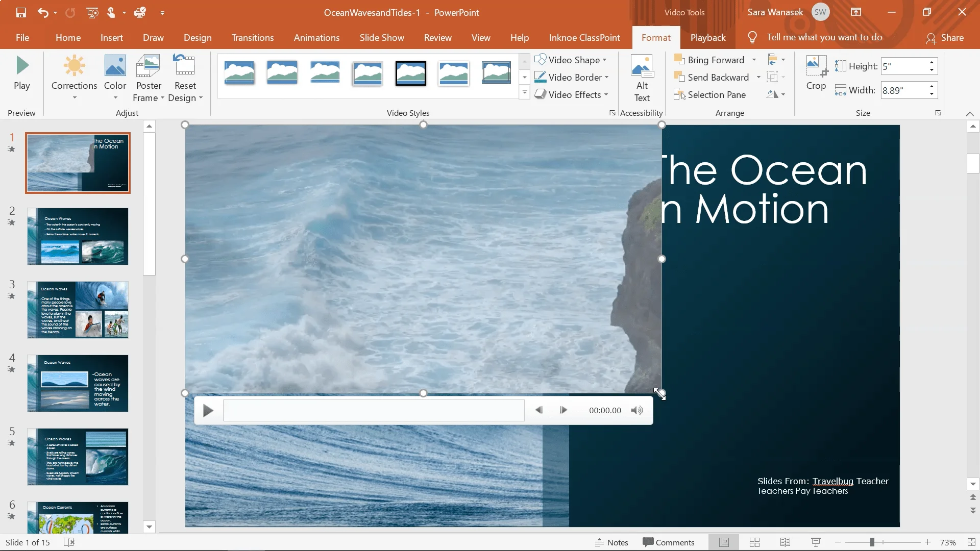Click the Travelbug hyperlink on the slide
980x551 pixels.
coord(832,481)
